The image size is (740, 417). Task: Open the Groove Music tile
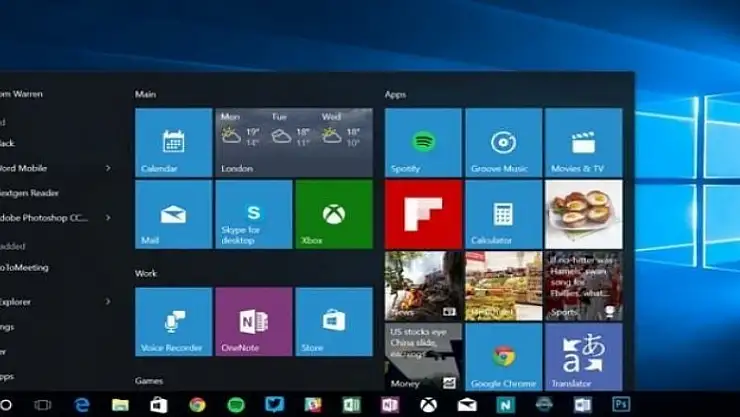pyautogui.click(x=503, y=143)
